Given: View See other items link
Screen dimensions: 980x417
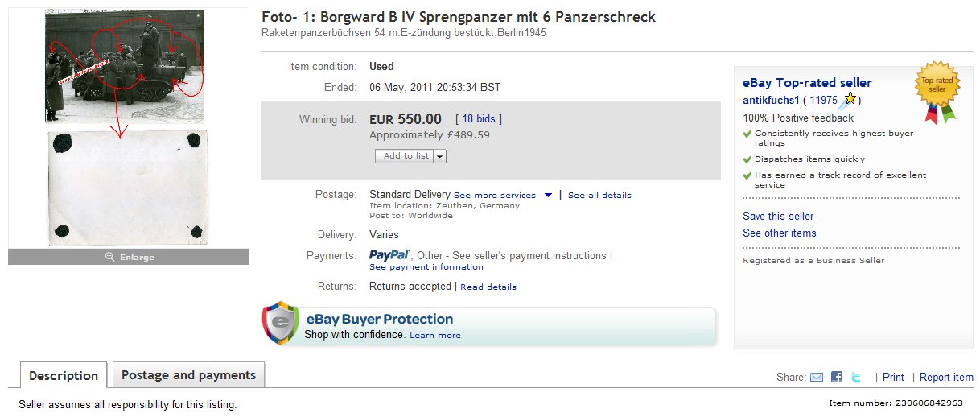Looking at the screenshot, I should pos(779,233).
